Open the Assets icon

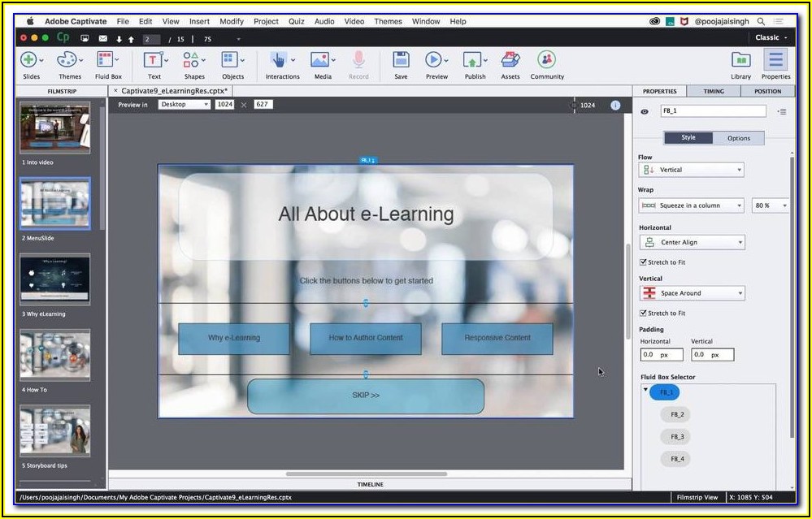(x=510, y=60)
